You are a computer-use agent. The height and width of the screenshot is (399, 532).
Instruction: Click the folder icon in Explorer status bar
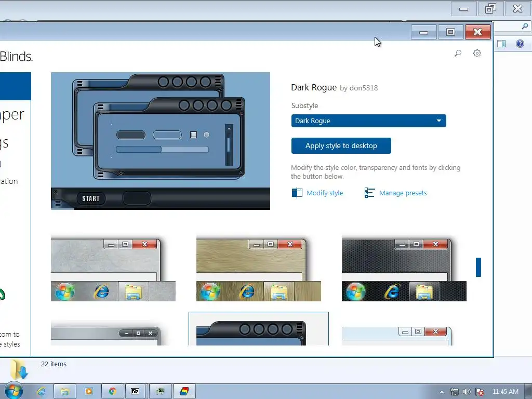point(19,369)
